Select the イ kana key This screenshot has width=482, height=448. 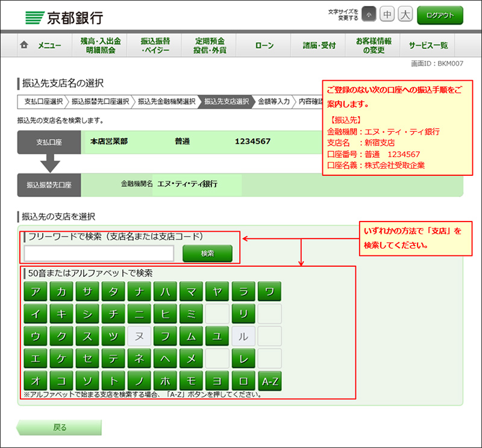(x=36, y=314)
